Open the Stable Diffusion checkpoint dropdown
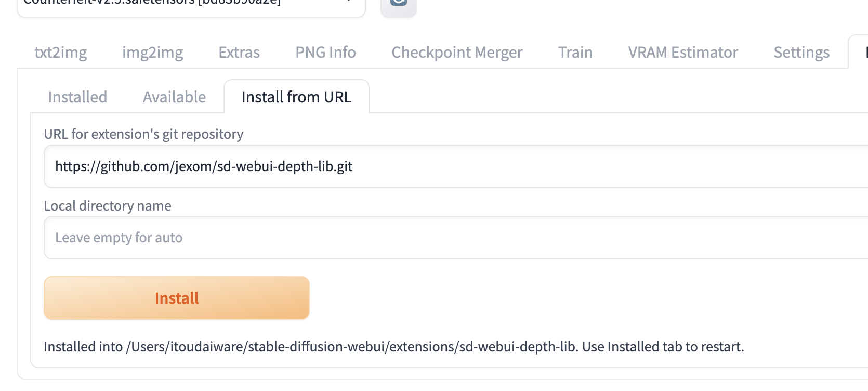Viewport: 868px width, 391px height. click(x=191, y=5)
